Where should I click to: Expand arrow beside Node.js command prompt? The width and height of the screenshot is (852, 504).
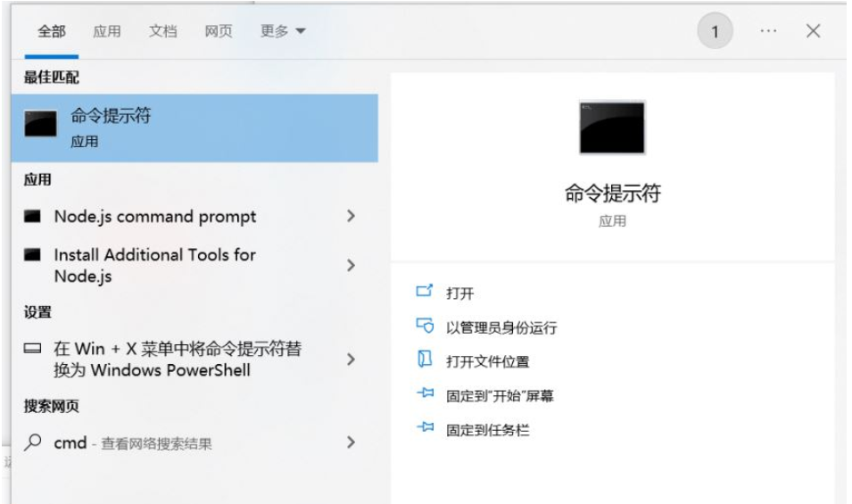(351, 216)
